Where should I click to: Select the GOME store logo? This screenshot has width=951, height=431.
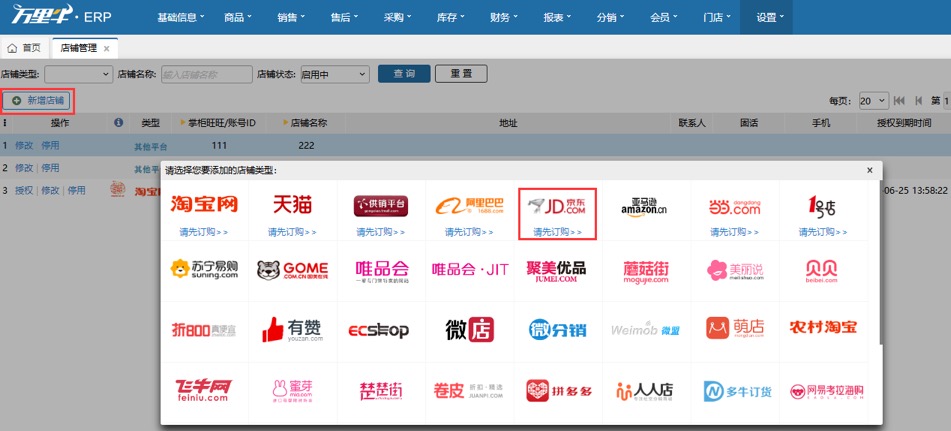pos(292,270)
